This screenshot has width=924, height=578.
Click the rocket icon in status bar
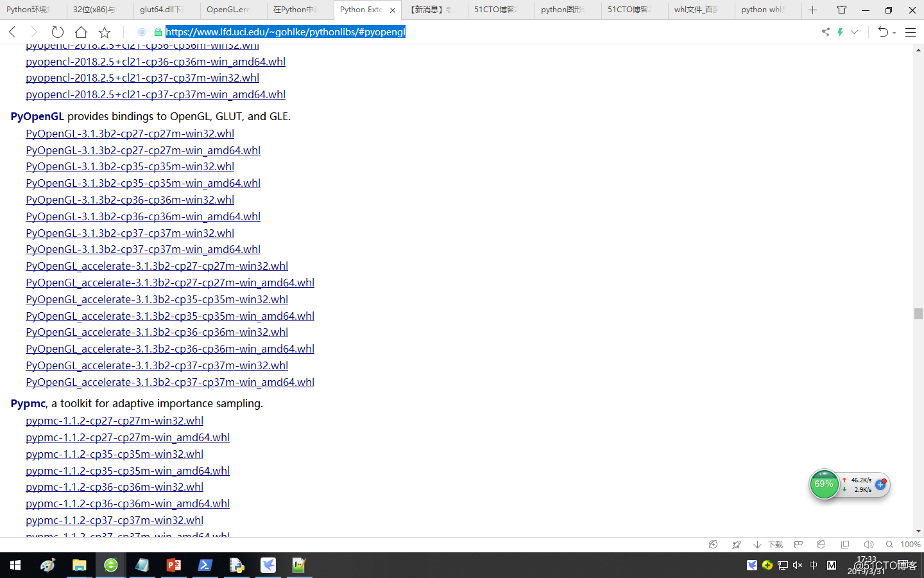(736, 545)
